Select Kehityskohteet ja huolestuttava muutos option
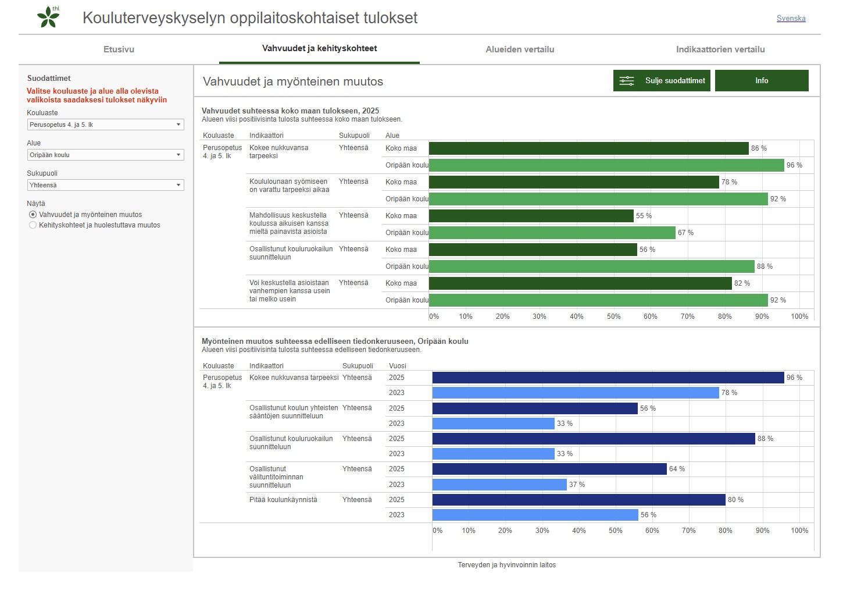This screenshot has height=608, width=868. point(33,225)
